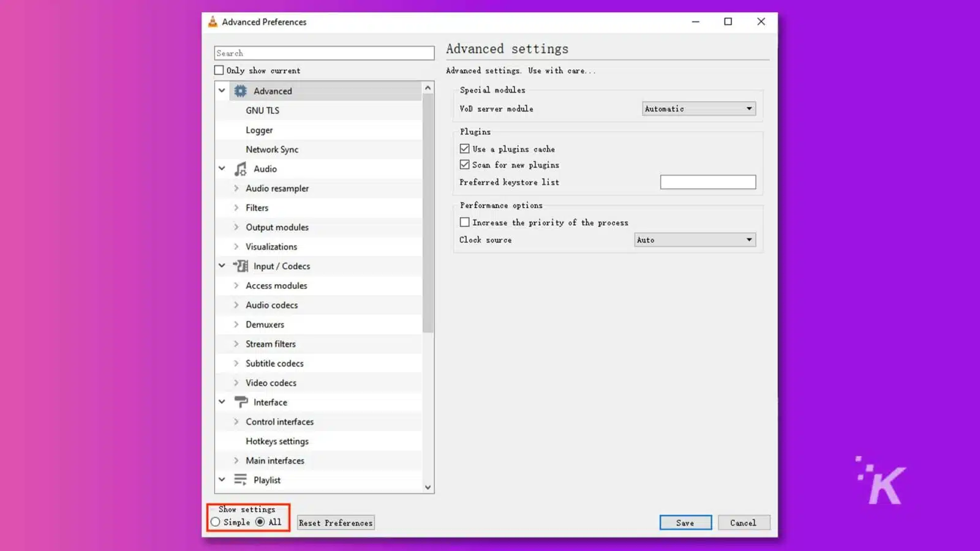980x551 pixels.
Task: Collapse the Advanced category tree
Action: pos(222,90)
